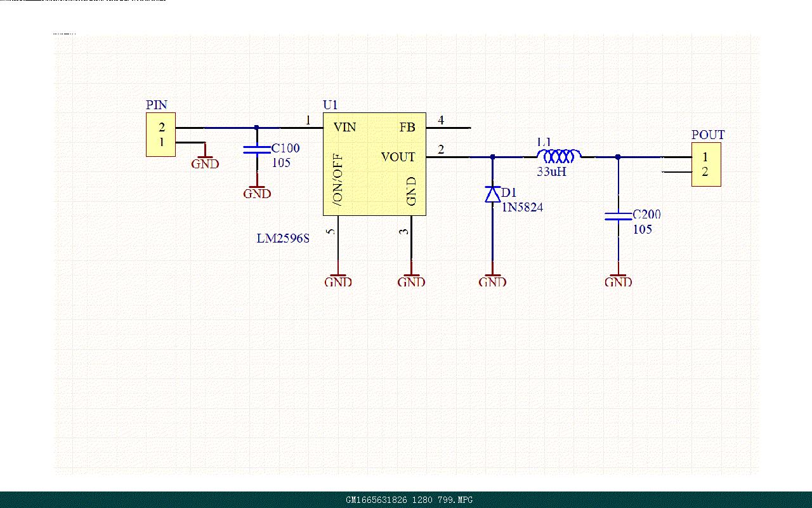
Task: Click the GND symbol below C200
Action: (619, 280)
